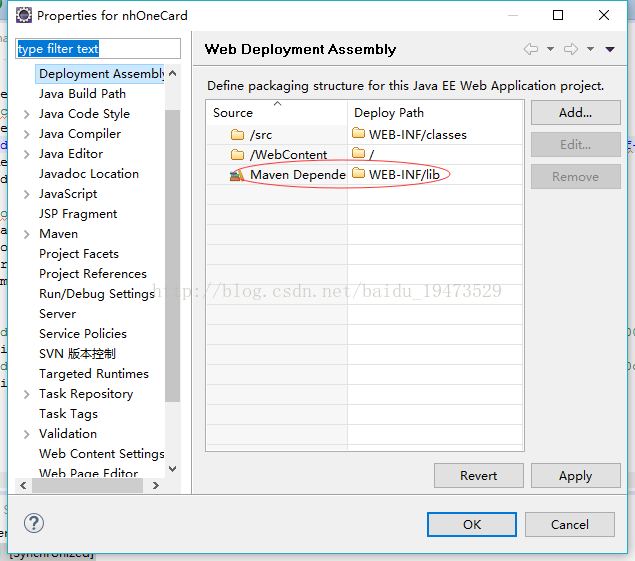The height and width of the screenshot is (561, 635).
Task: Sort by the Deploy Path column header
Action: click(435, 113)
